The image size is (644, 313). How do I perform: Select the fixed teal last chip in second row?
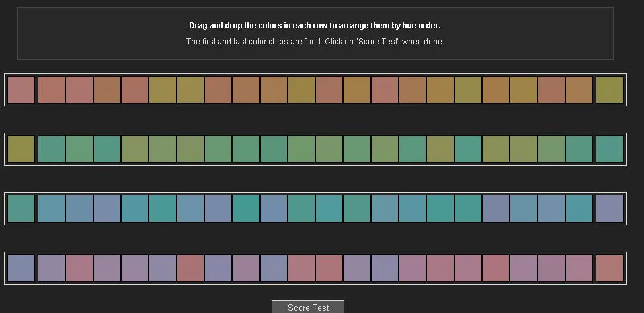610,149
